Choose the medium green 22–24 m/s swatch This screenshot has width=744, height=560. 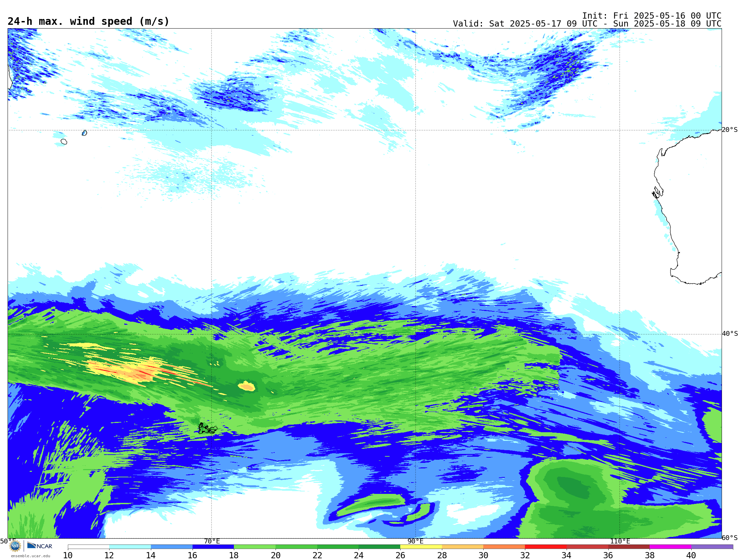(x=338, y=547)
